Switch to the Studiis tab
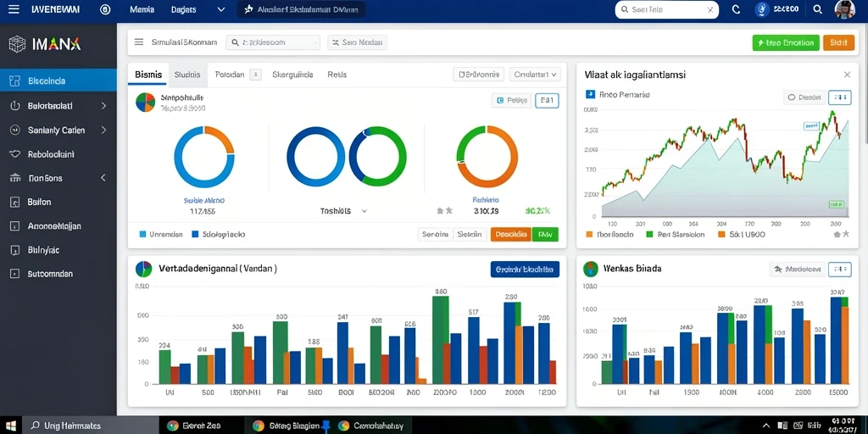 point(187,75)
